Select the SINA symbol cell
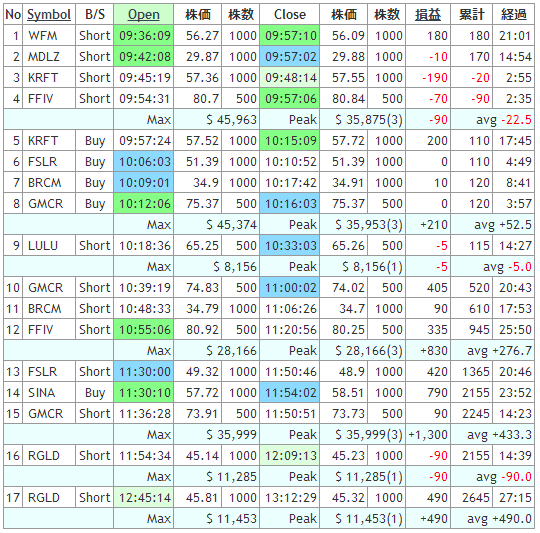 tap(49, 393)
